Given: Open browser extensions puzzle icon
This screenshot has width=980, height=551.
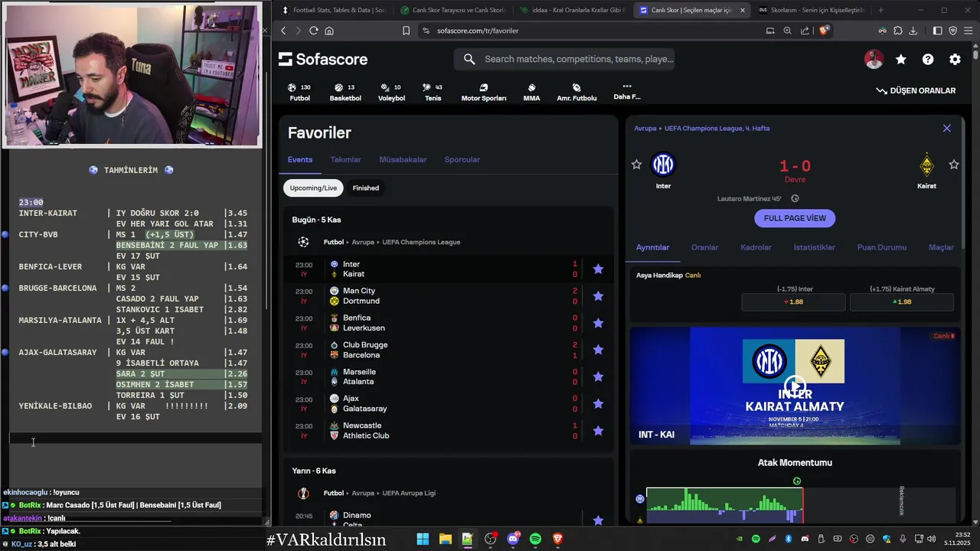Looking at the screenshot, I should coord(898,31).
